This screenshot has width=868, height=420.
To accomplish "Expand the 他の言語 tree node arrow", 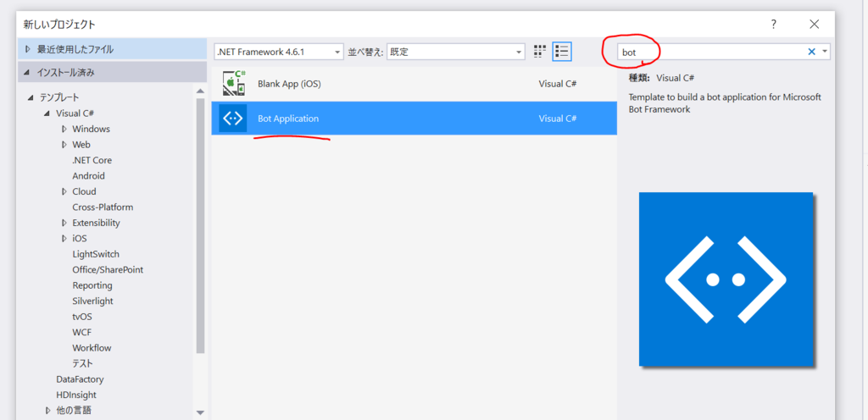I will [x=48, y=410].
